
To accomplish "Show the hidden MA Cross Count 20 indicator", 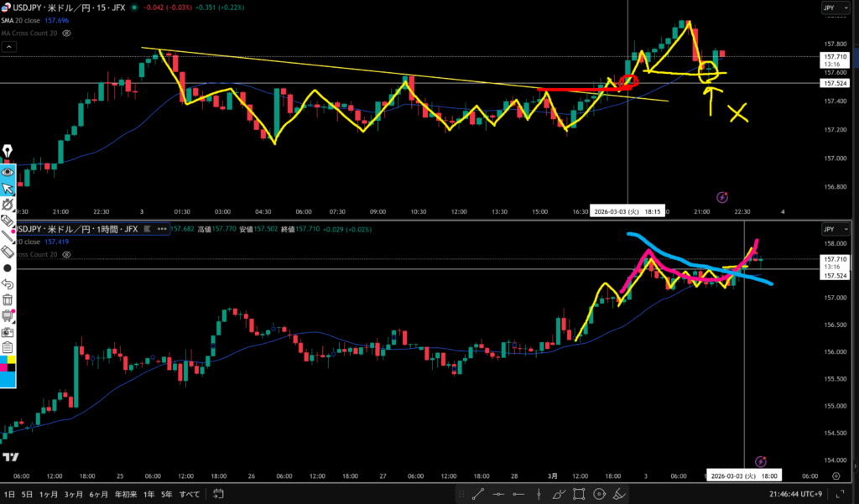I will point(66,33).
